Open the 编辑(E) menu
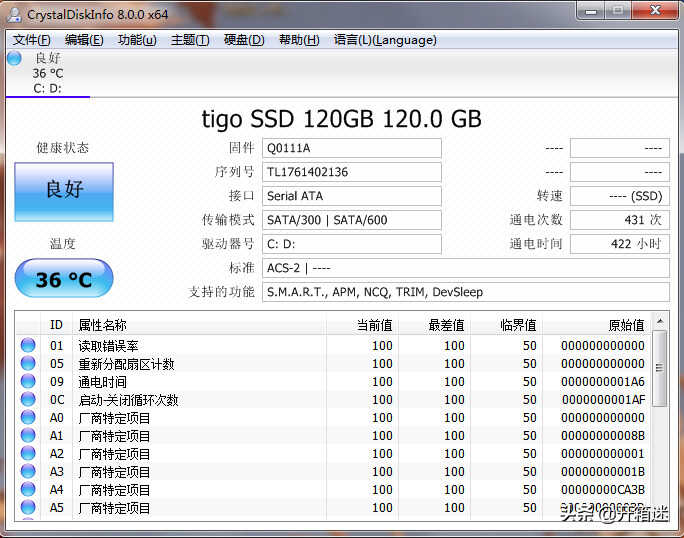Viewport: 684px width, 538px height. pyautogui.click(x=84, y=40)
